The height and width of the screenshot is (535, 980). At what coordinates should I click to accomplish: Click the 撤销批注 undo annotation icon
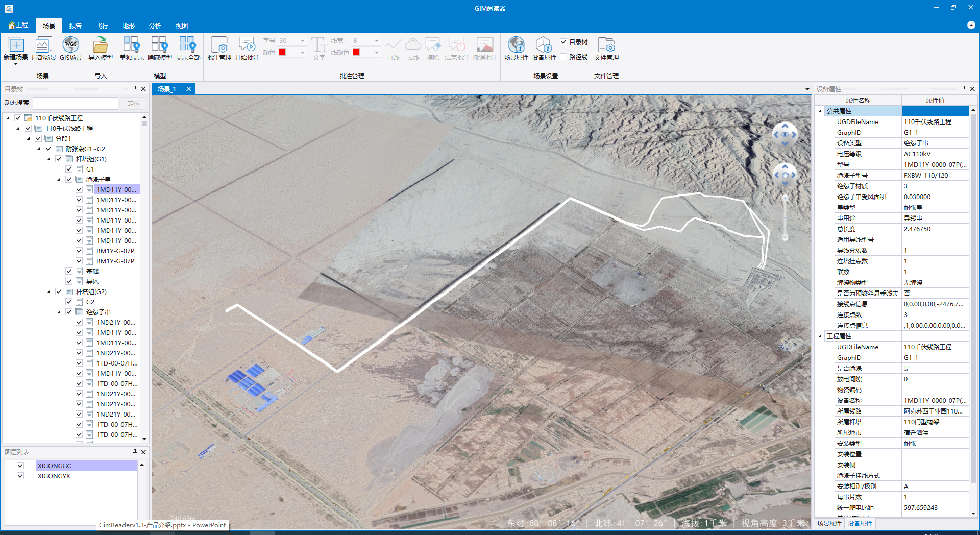[485, 45]
